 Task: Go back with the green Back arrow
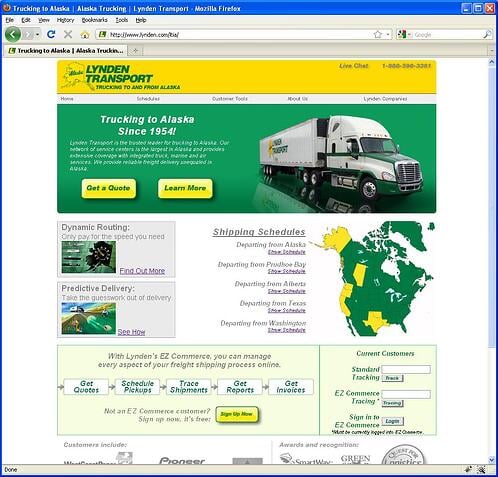13,34
